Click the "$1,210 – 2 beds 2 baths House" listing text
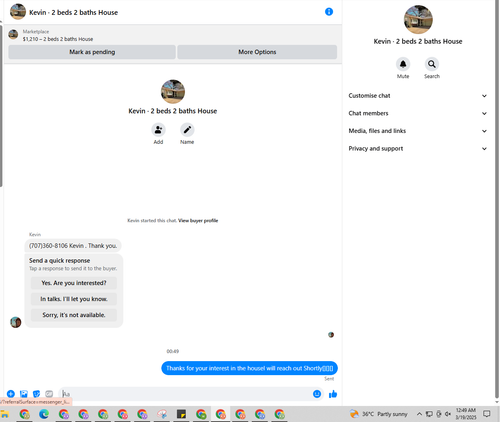 click(58, 39)
